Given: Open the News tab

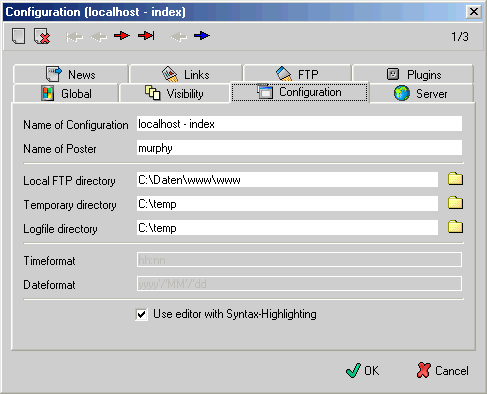Looking at the screenshot, I should [x=71, y=74].
